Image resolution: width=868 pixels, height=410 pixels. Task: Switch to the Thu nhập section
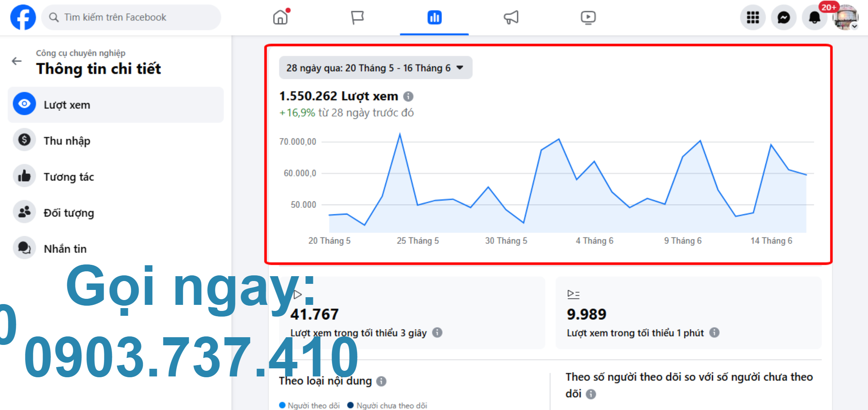click(67, 140)
